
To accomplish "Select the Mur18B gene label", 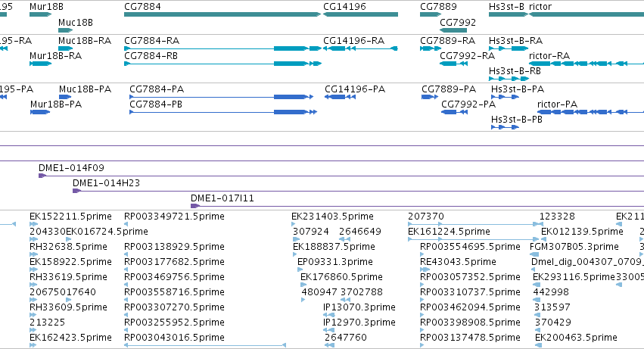I will (46, 7).
